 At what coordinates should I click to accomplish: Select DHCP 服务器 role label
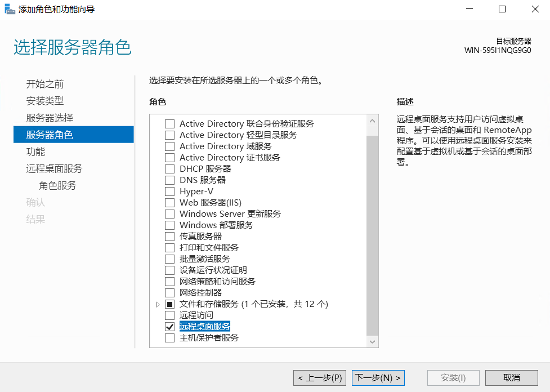(205, 169)
